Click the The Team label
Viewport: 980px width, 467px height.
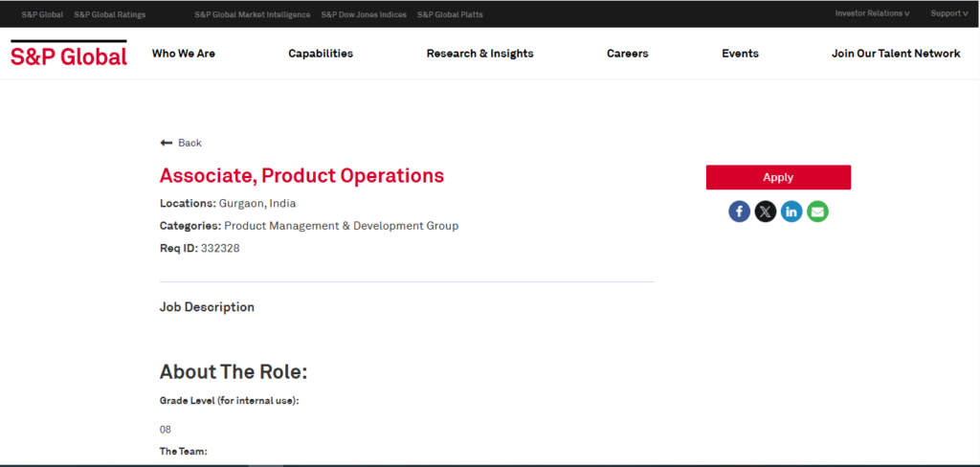[x=183, y=452]
